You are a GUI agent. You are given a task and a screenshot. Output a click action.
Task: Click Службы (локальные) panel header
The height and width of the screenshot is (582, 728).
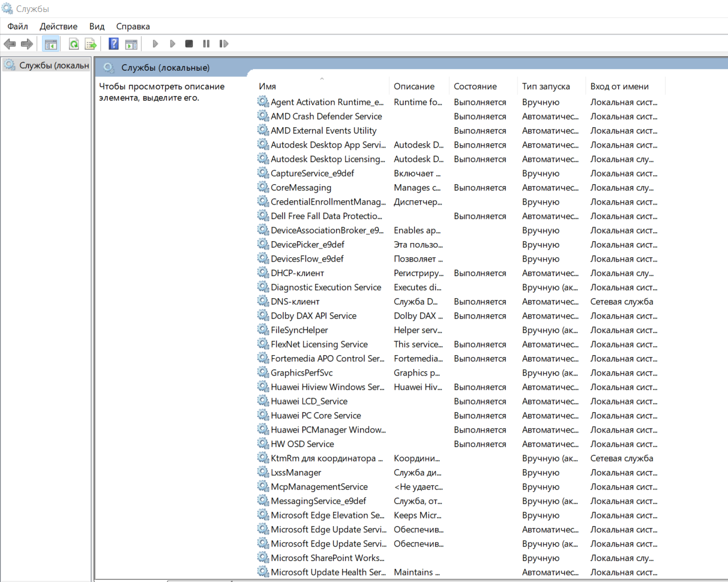point(165,67)
